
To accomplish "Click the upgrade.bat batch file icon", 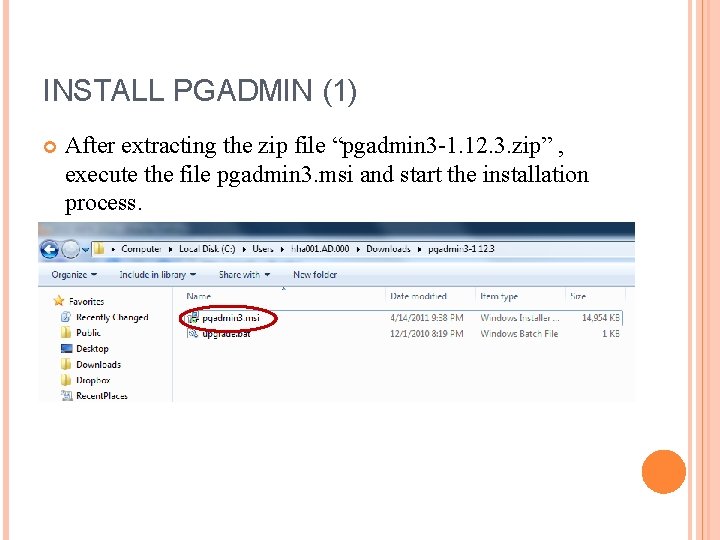I will (x=193, y=333).
